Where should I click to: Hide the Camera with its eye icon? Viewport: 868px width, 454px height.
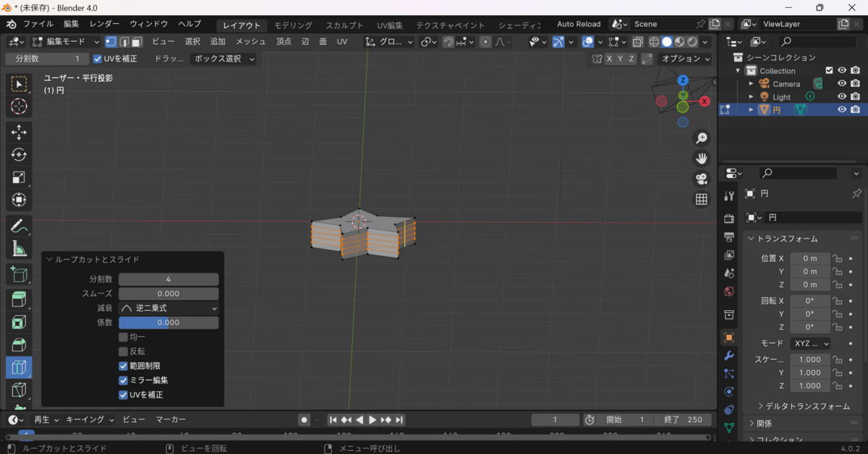(842, 84)
